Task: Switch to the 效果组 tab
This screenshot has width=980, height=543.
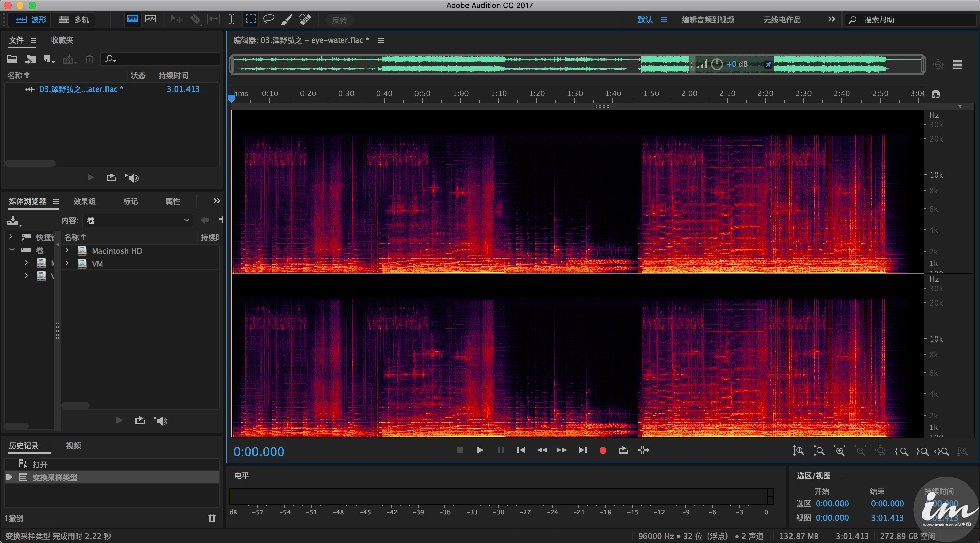Action: click(x=84, y=201)
